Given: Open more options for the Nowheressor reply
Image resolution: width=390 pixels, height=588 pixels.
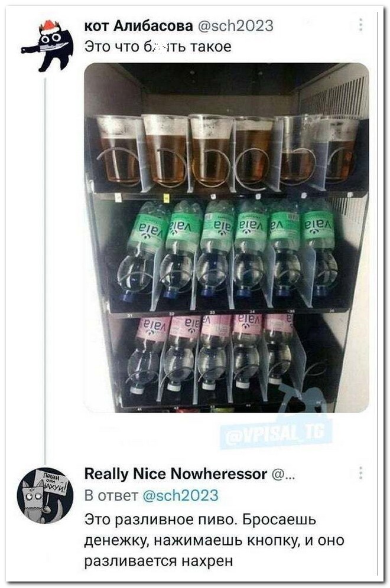Looking at the screenshot, I should pos(360,472).
